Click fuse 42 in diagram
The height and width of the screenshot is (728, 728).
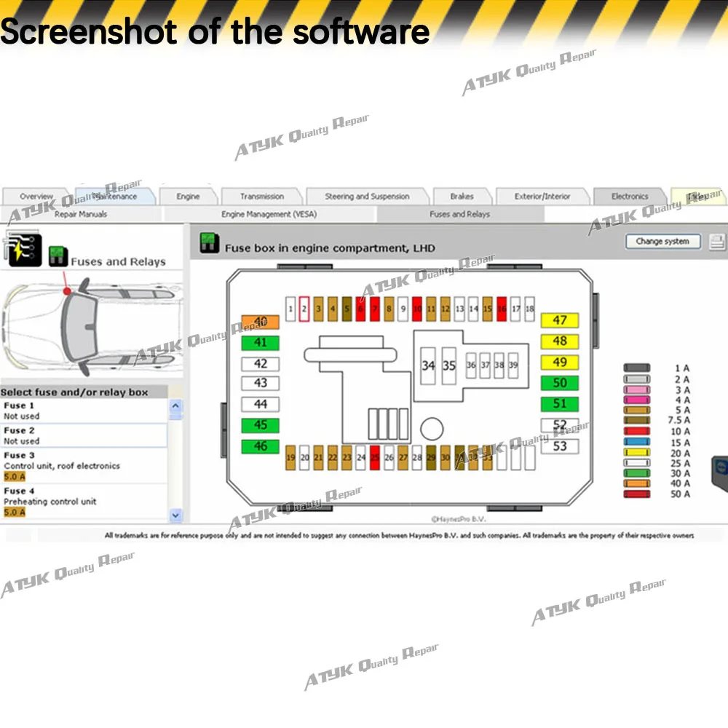tap(261, 363)
